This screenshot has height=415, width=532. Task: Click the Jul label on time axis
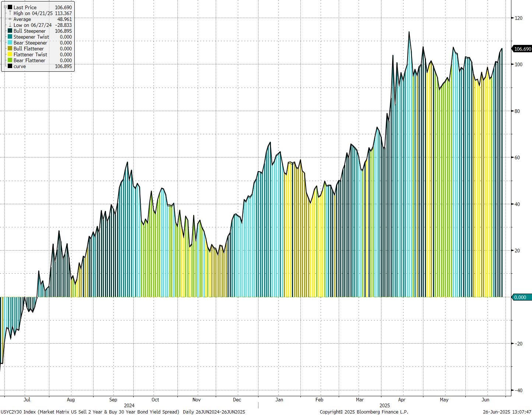point(27,400)
